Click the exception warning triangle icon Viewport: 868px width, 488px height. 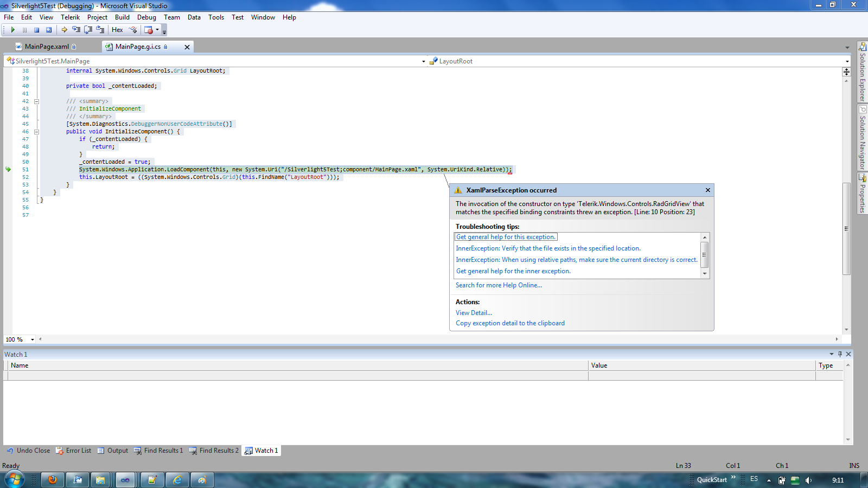[x=458, y=190]
